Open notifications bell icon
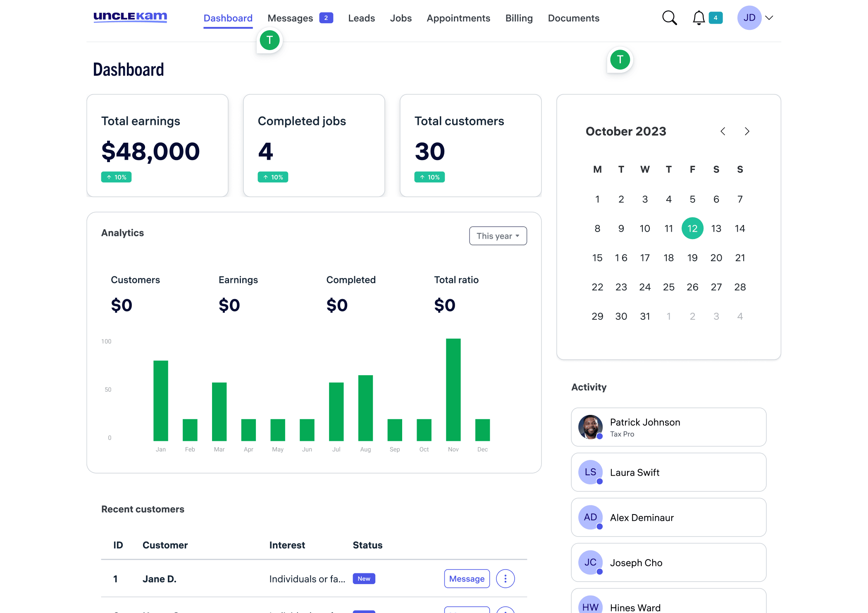 (699, 18)
